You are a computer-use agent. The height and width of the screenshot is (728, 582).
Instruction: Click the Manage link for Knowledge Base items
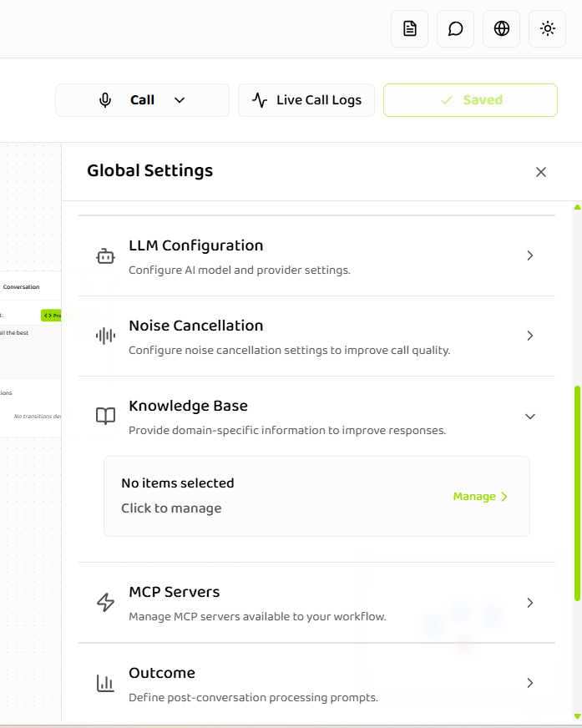479,496
